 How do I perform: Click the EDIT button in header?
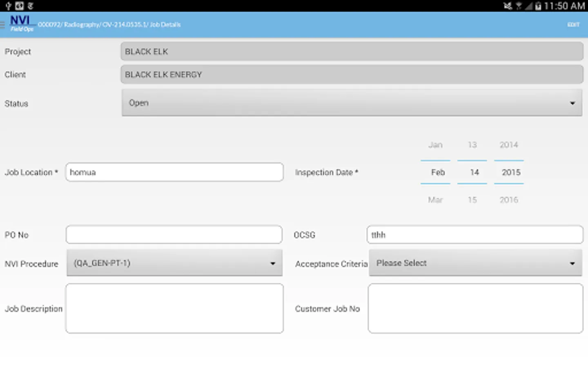pyautogui.click(x=573, y=25)
